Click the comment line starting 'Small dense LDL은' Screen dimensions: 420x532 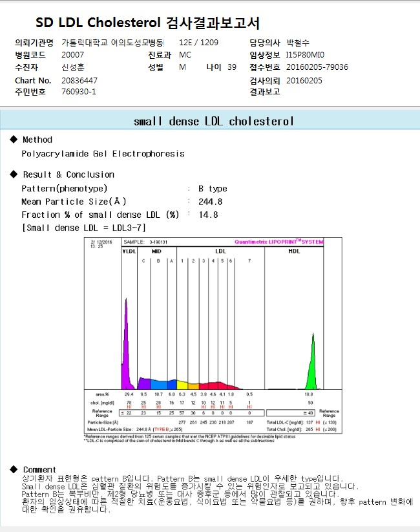pos(190,487)
